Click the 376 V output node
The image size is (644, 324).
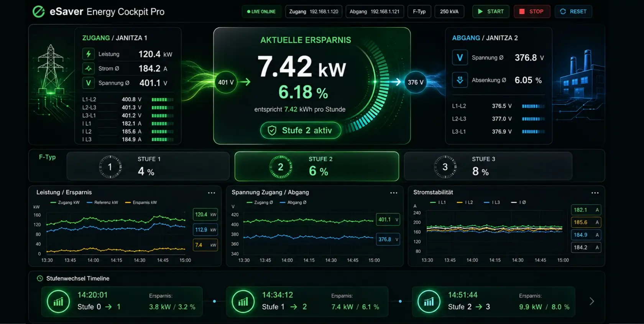click(416, 82)
